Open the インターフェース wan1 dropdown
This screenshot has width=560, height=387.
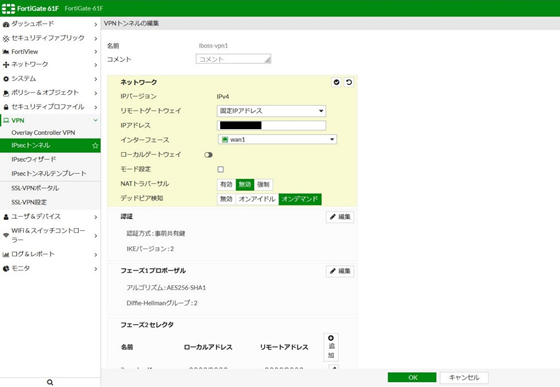click(278, 140)
